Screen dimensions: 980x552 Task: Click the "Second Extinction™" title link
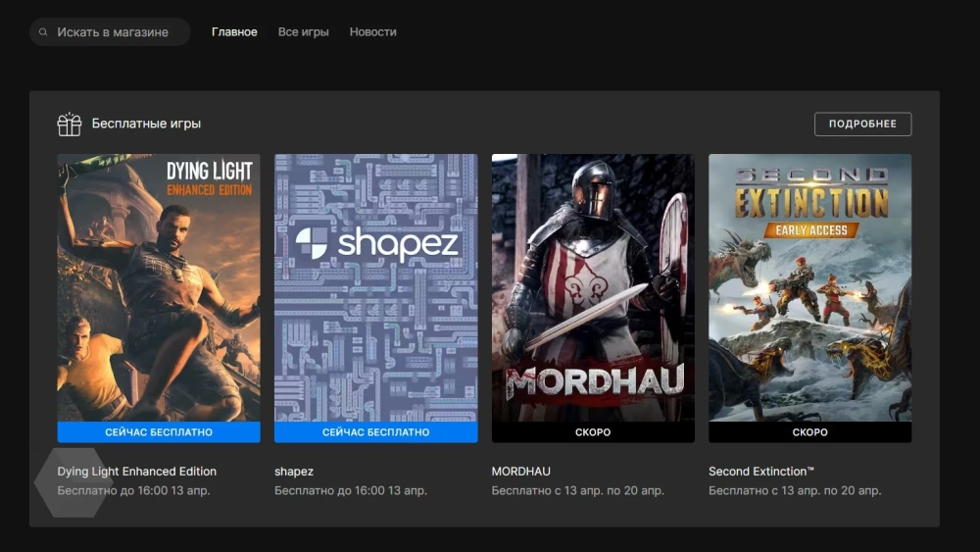pos(761,472)
